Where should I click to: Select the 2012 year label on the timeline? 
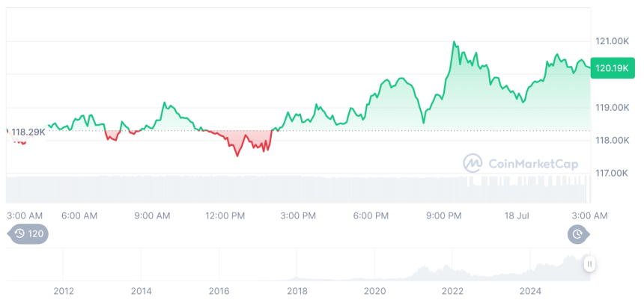point(64,290)
